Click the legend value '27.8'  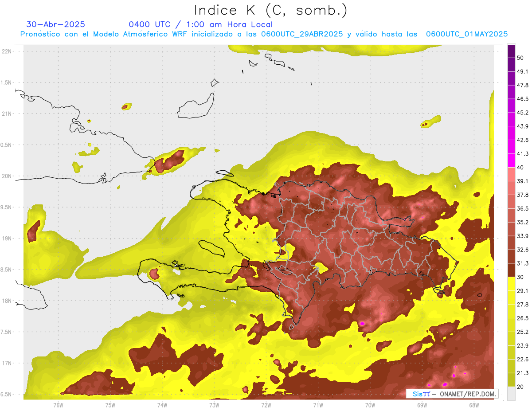tap(523, 305)
